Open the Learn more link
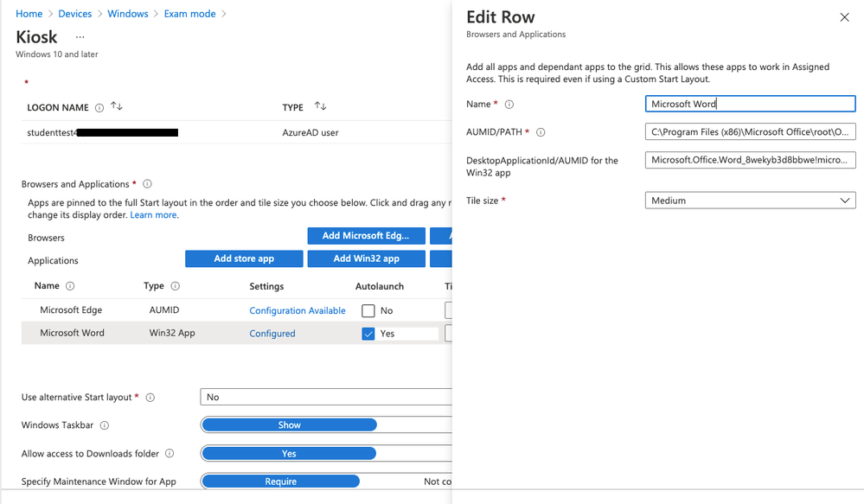Image resolution: width=864 pixels, height=504 pixels. tap(153, 214)
